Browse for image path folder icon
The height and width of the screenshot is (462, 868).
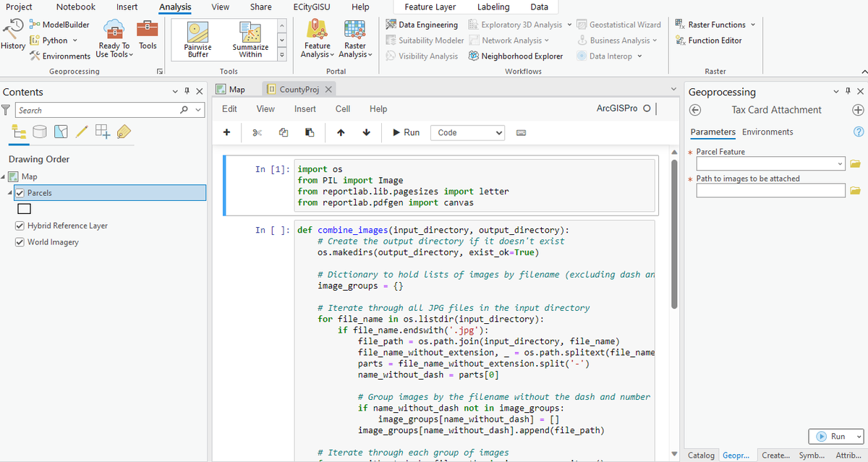pos(856,190)
